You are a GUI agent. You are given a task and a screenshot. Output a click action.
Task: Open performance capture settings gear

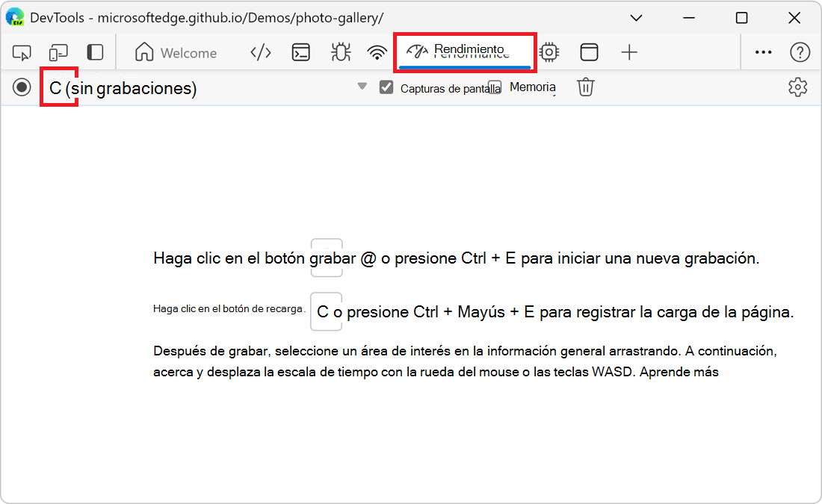tap(798, 87)
